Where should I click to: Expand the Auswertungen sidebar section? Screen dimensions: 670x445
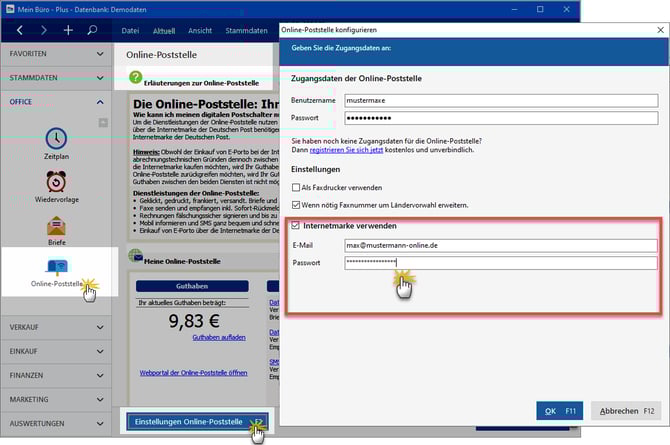click(x=56, y=424)
